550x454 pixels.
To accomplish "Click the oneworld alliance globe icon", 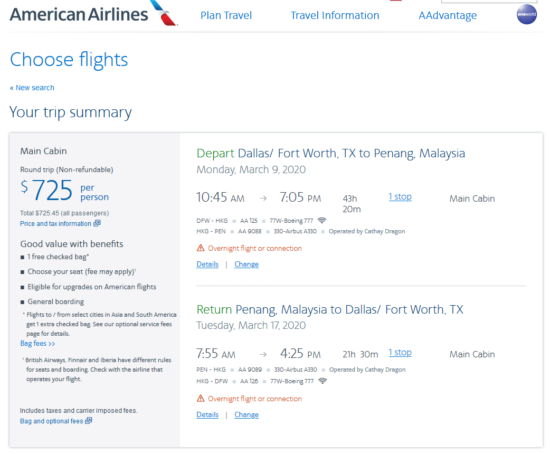I will point(526,14).
